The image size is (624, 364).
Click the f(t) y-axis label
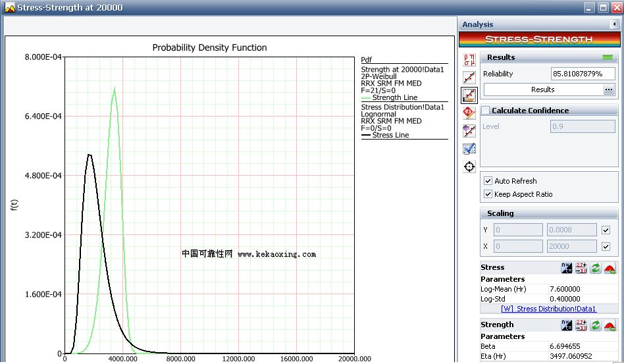tap(14, 205)
